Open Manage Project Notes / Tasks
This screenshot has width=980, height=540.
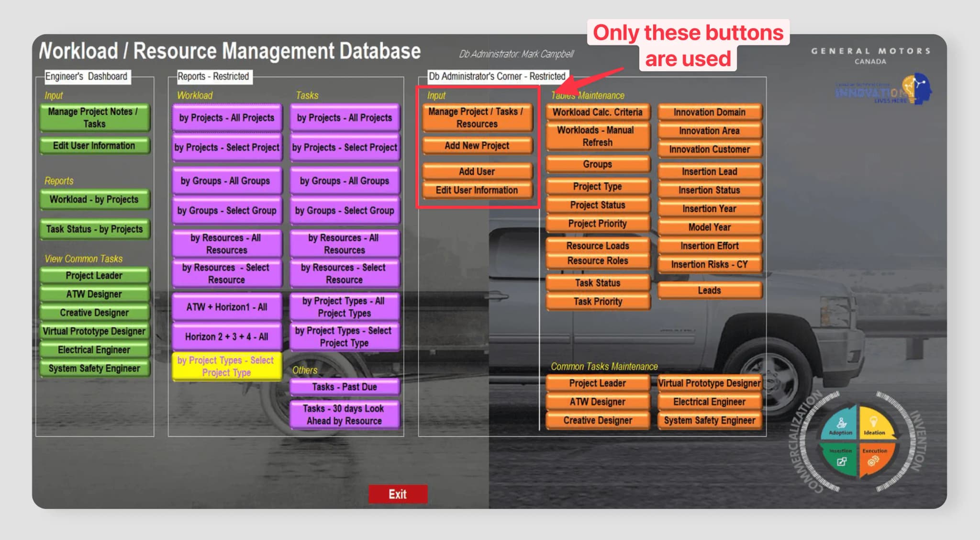click(94, 118)
